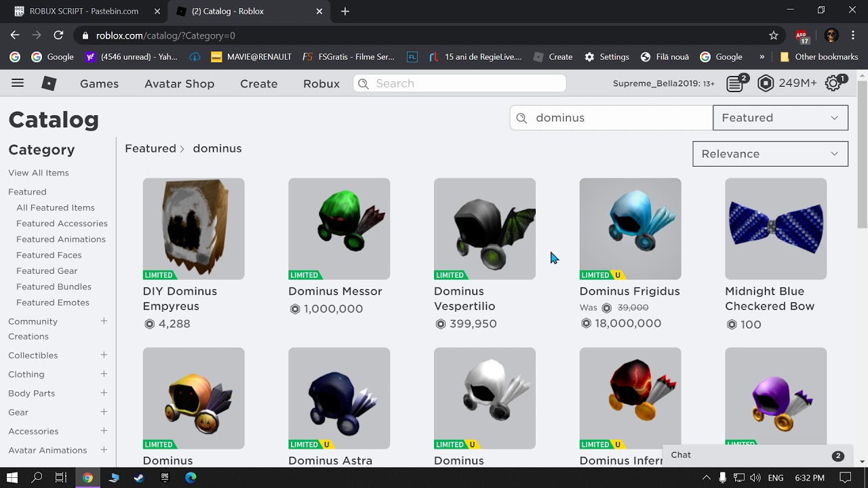Screen dimensions: 868x488
Task: Open Task View on the taskbar
Action: (x=61, y=478)
